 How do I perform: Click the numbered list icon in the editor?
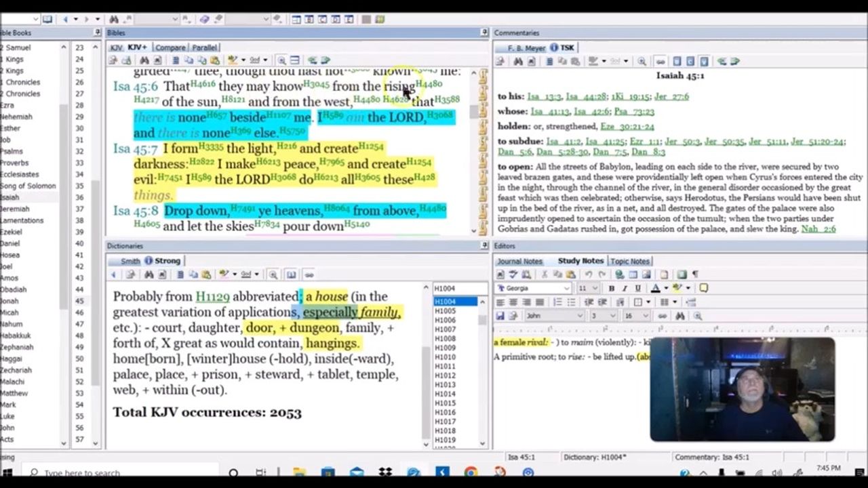click(x=557, y=302)
